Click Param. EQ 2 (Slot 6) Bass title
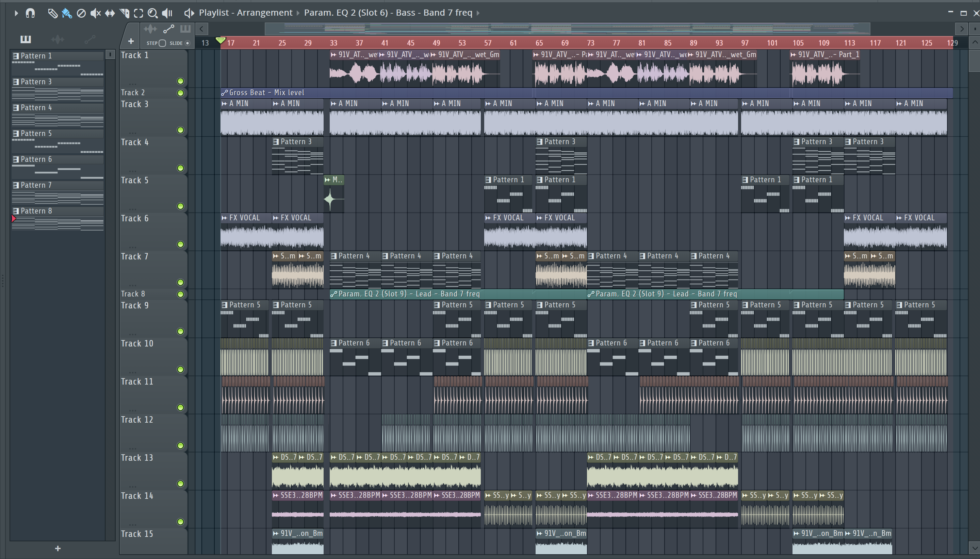Screen dimensions: 980x559 point(388,13)
